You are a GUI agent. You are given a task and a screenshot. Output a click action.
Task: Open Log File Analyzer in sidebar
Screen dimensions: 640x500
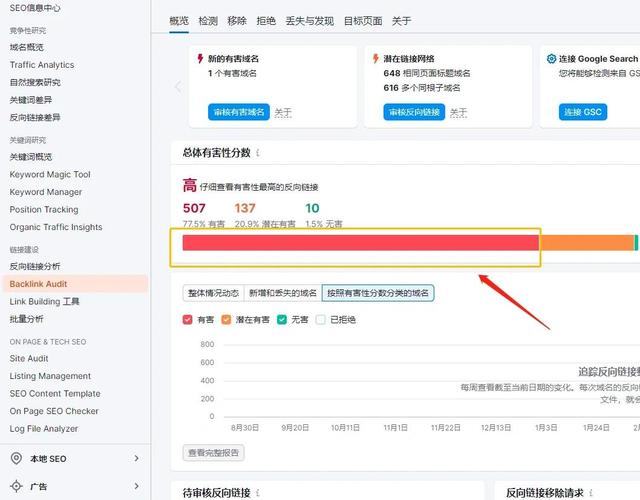click(44, 429)
